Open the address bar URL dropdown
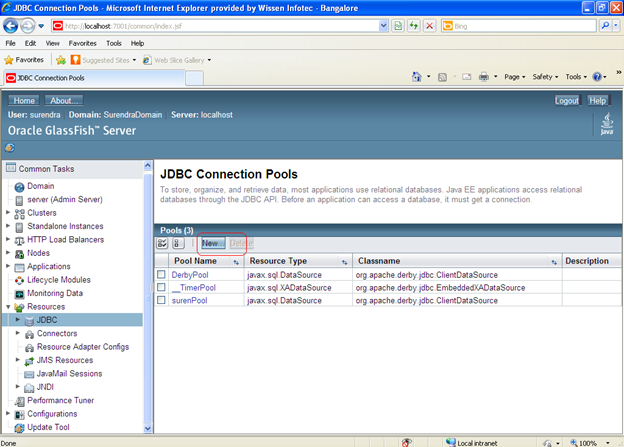Image resolution: width=624 pixels, height=447 pixels. (x=383, y=26)
